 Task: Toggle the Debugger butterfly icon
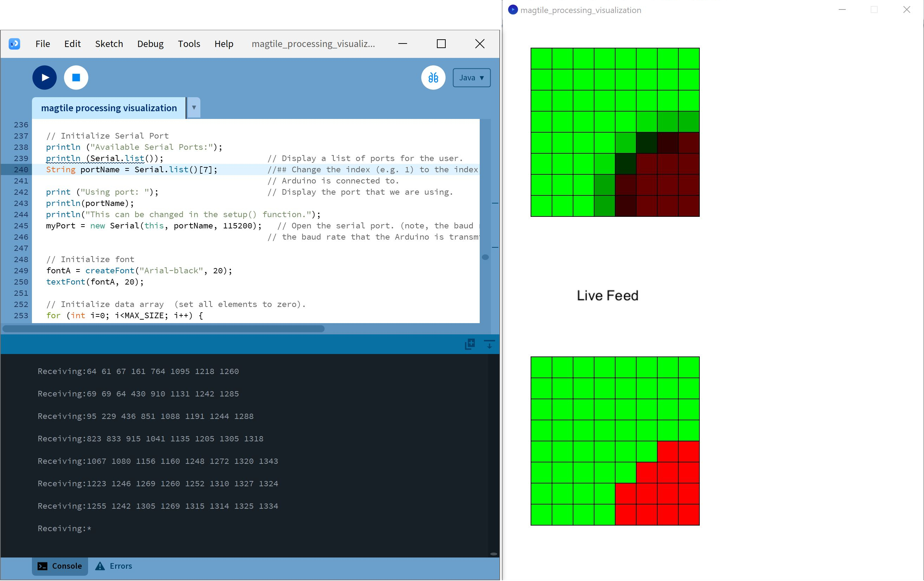tap(433, 78)
